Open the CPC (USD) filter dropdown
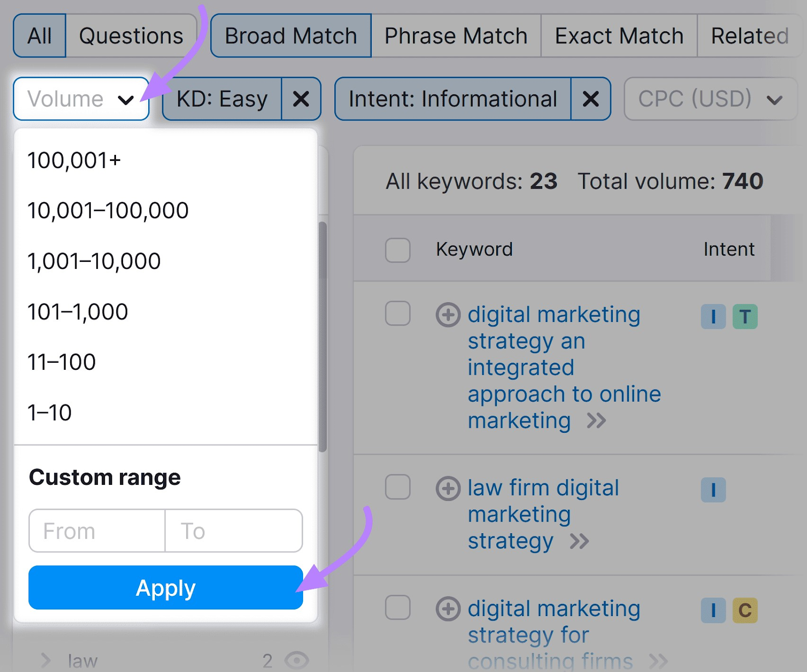807x672 pixels. pyautogui.click(x=710, y=99)
